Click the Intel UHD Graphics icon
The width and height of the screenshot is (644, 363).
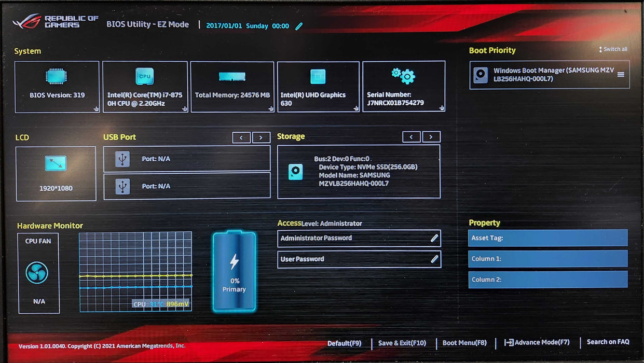(x=318, y=77)
